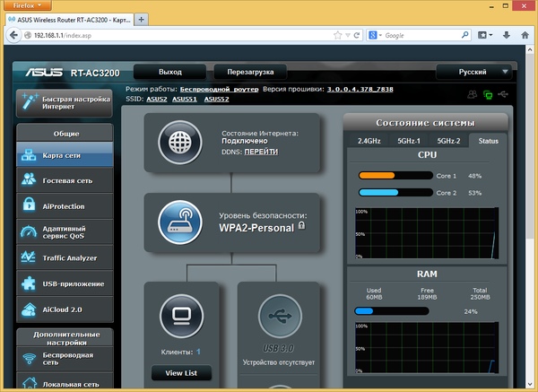Click the Core 1 48% value
Image resolution: width=538 pixels, height=392 pixels.
tap(475, 176)
